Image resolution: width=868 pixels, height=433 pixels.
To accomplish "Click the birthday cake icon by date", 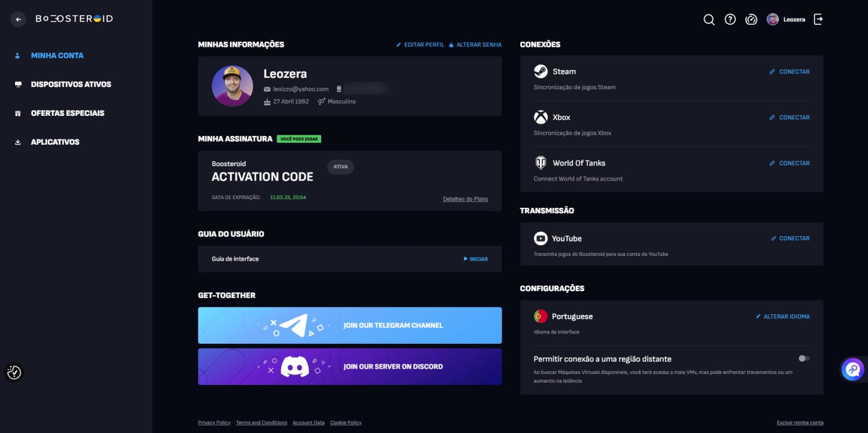I will click(x=267, y=101).
